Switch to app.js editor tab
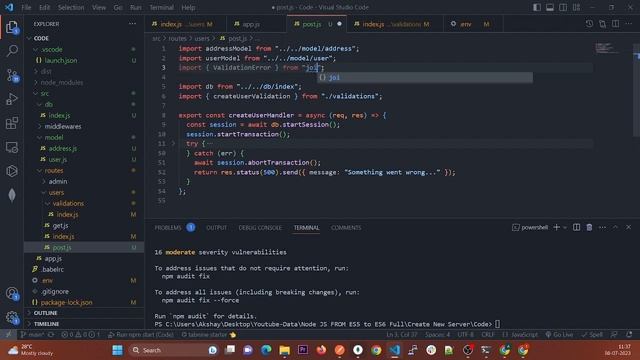This screenshot has height=360, width=640. [x=256, y=24]
